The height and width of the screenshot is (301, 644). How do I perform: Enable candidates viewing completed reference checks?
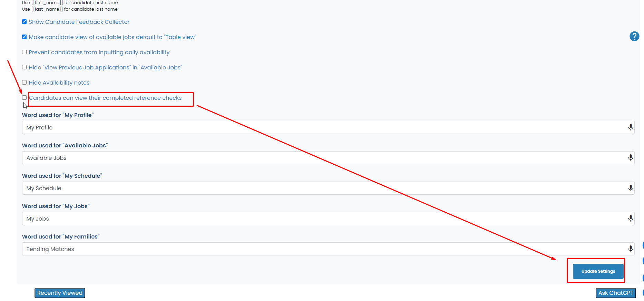tap(25, 98)
